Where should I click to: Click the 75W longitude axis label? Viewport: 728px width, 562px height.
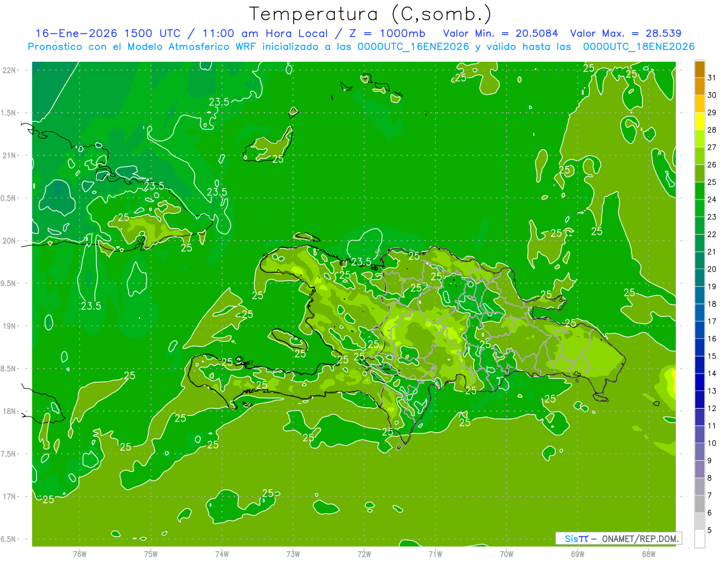coord(150,554)
